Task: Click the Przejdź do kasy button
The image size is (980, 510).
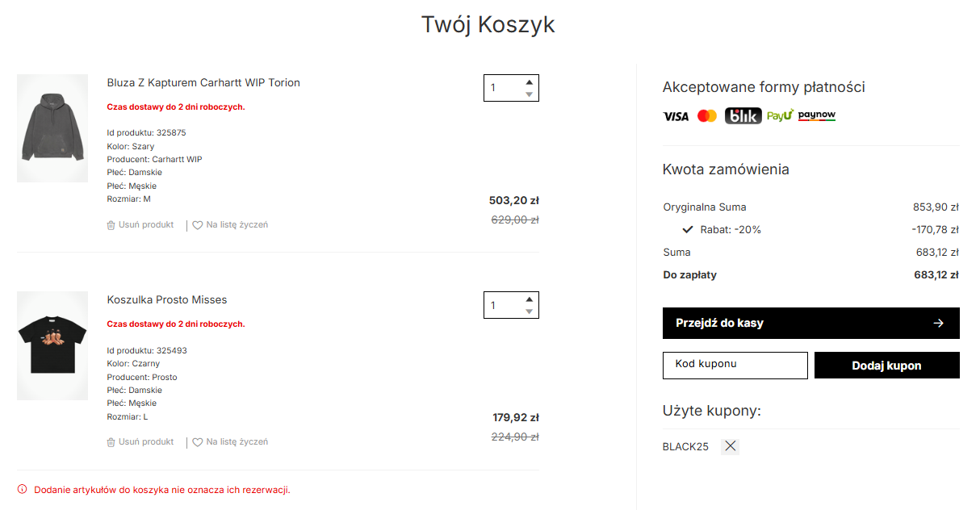Action: click(x=810, y=323)
